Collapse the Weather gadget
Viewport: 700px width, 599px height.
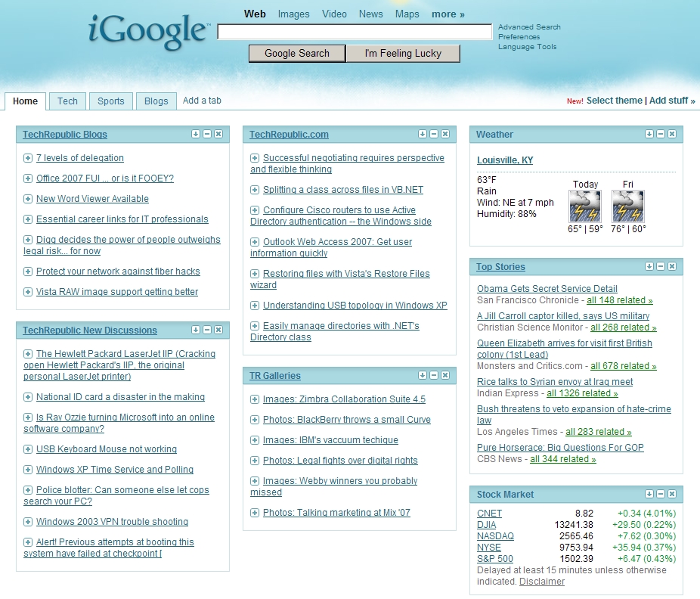661,134
